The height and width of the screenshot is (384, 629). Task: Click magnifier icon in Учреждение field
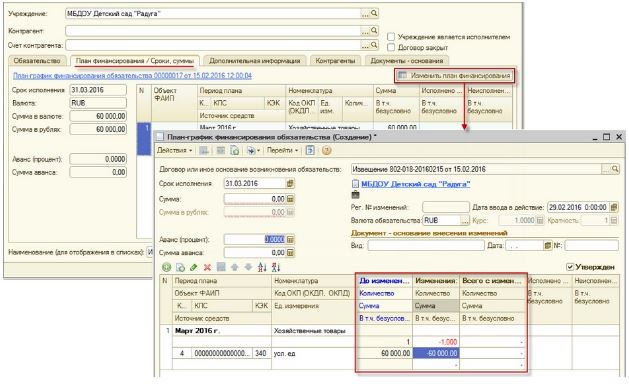coord(374,14)
